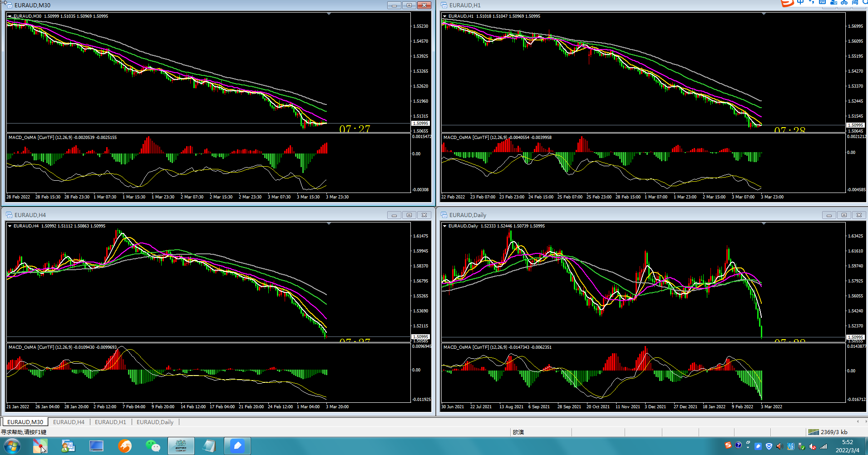Expand the EURAUD,H1 chart header triangle
The image size is (868, 455).
point(445,16)
